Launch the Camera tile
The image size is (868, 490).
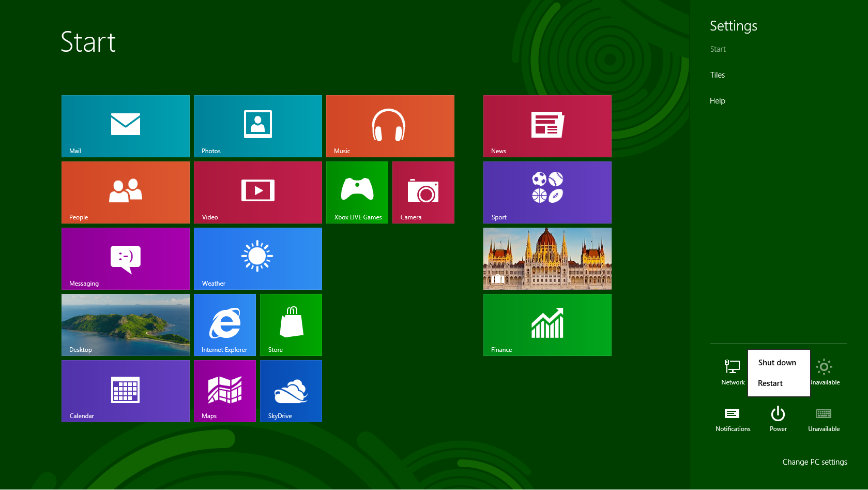(x=423, y=192)
